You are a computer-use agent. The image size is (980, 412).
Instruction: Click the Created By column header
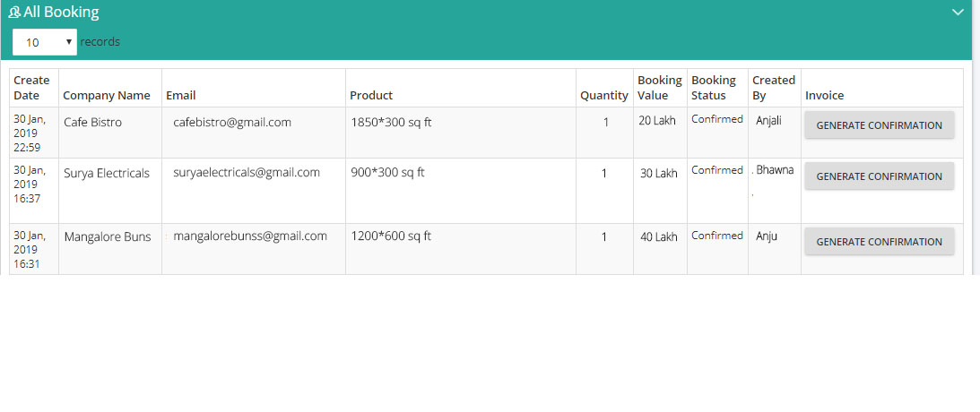774,88
